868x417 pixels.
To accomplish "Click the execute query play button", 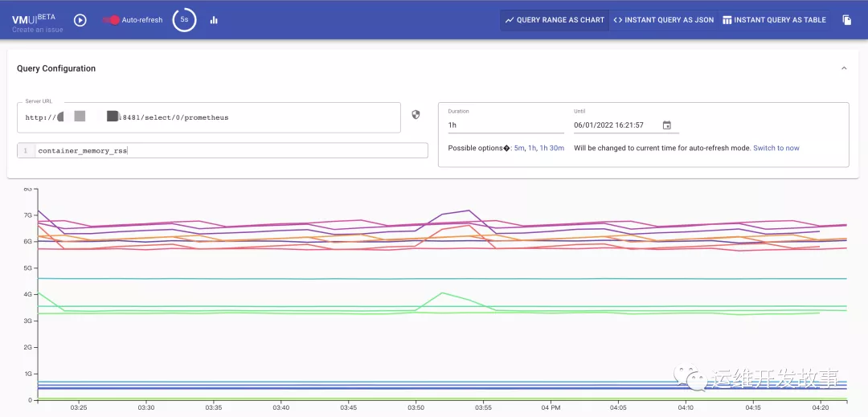I will click(x=80, y=20).
